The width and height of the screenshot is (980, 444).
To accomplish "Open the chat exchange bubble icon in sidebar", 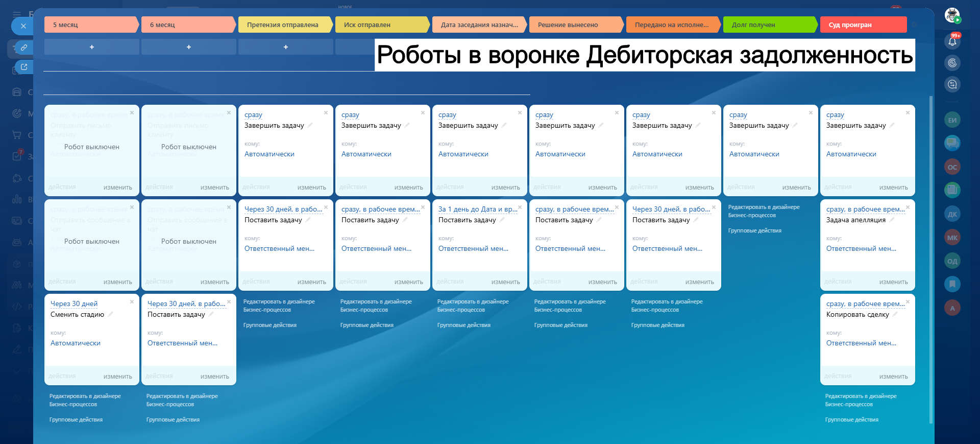I will point(952,84).
